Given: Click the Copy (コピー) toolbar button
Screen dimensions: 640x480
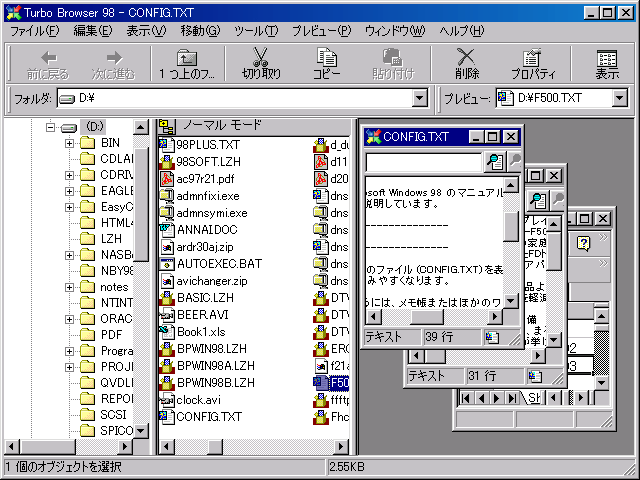Looking at the screenshot, I should [327, 63].
